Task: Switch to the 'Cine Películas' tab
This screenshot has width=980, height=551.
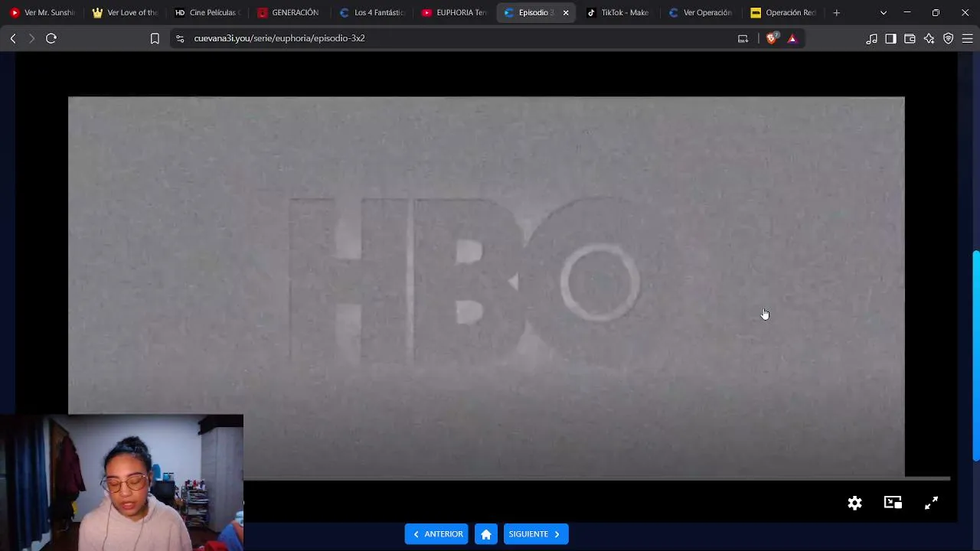Action: click(207, 12)
